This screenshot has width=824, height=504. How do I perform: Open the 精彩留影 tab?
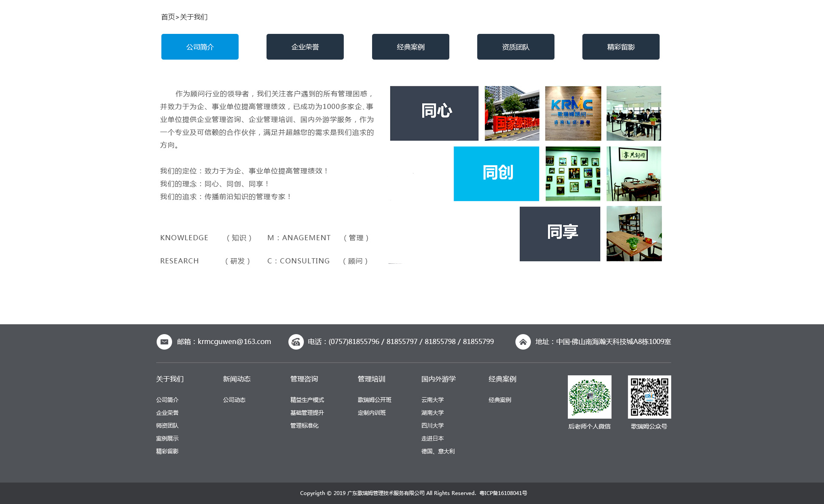[x=621, y=47]
